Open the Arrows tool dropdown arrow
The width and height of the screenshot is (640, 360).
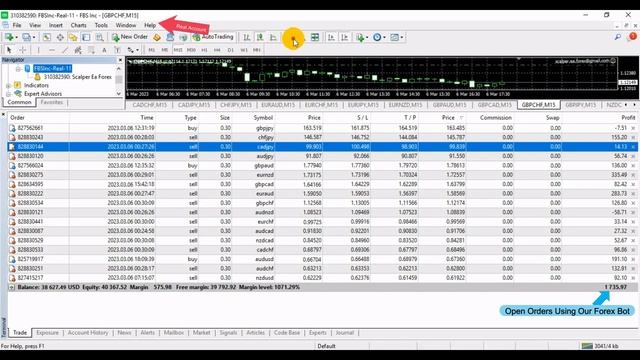[138, 50]
